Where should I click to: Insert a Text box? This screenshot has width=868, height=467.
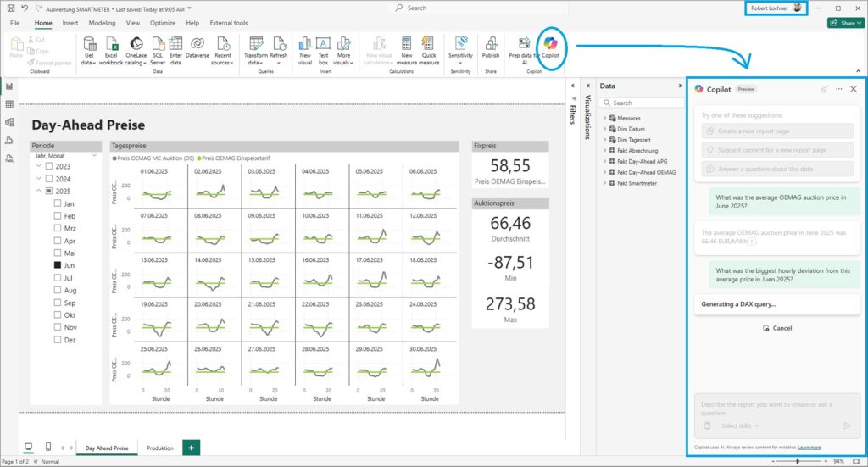(x=323, y=50)
